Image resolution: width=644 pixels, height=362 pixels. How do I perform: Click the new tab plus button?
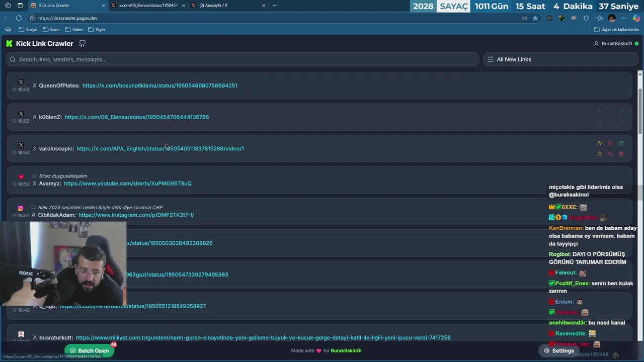[275, 6]
